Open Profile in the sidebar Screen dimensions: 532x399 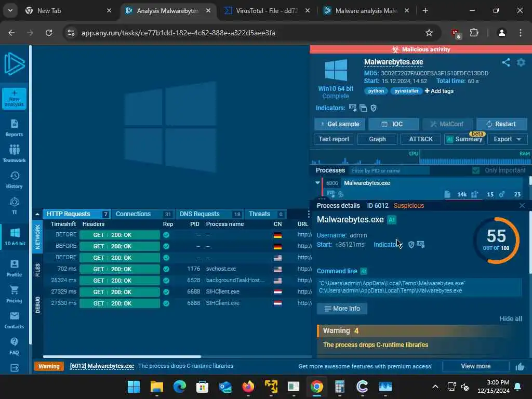click(x=14, y=268)
